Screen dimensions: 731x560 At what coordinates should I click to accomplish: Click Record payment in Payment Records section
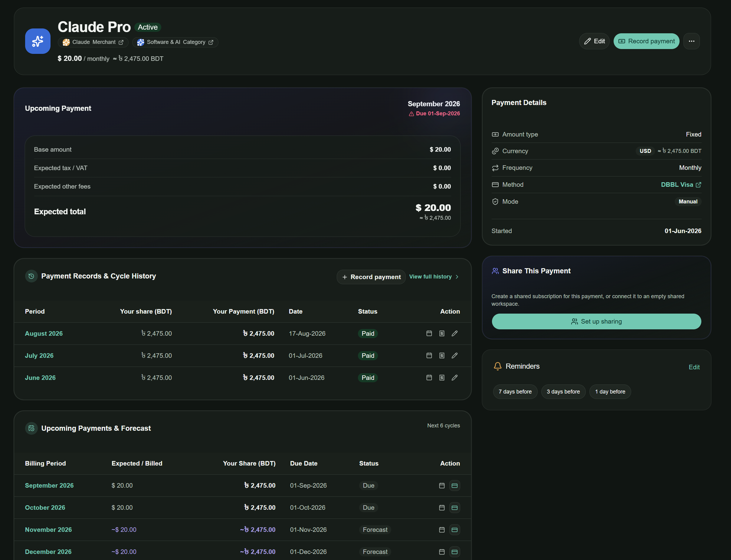[x=371, y=277]
